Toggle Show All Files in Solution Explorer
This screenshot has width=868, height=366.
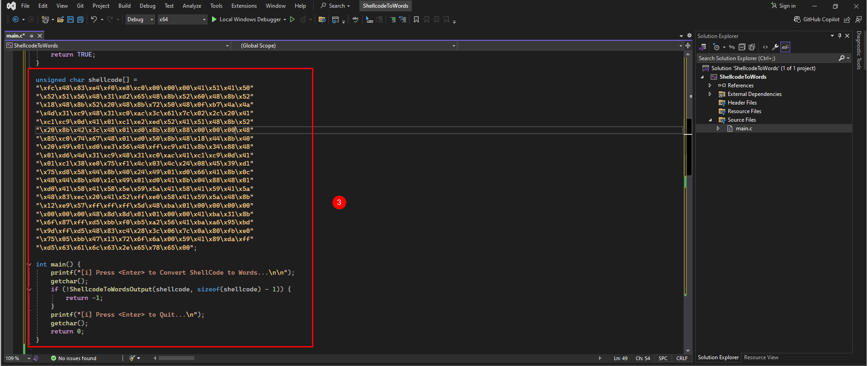[x=752, y=47]
